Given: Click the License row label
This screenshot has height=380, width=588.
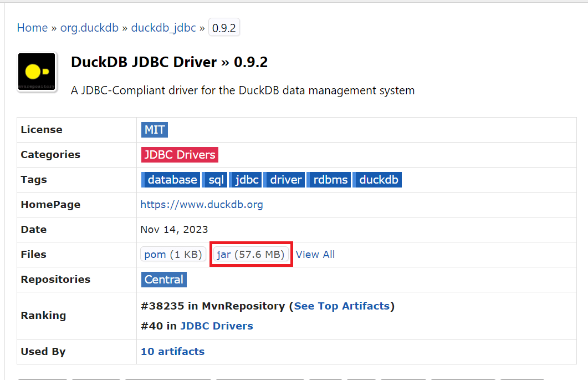Looking at the screenshot, I should [42, 130].
